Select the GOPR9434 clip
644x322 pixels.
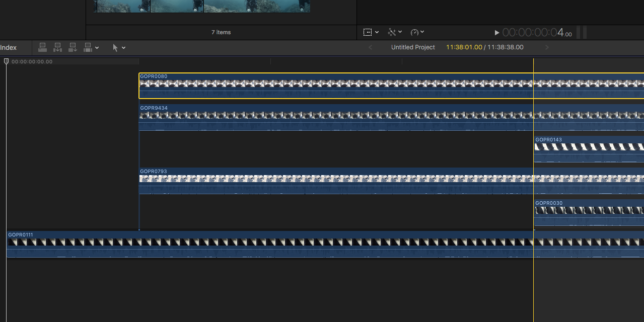pyautogui.click(x=391, y=118)
